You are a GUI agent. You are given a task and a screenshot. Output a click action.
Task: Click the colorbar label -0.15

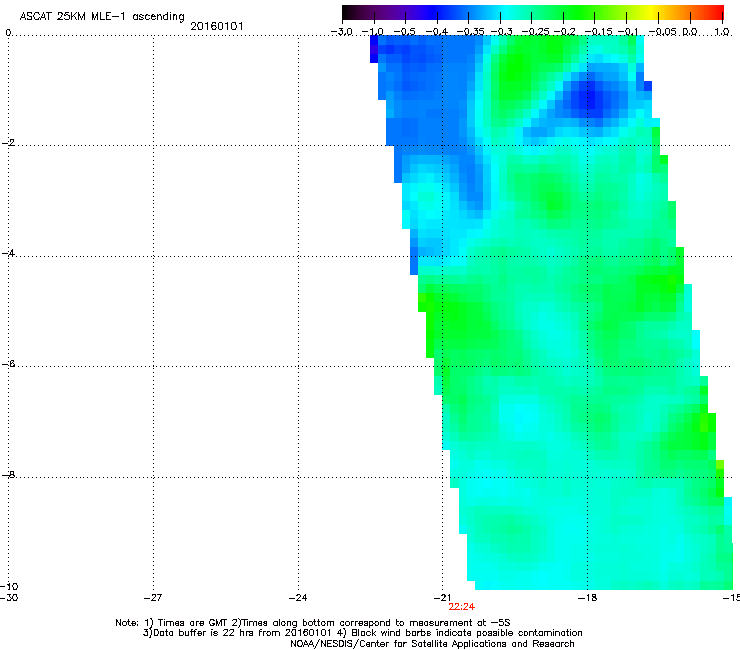tap(598, 32)
